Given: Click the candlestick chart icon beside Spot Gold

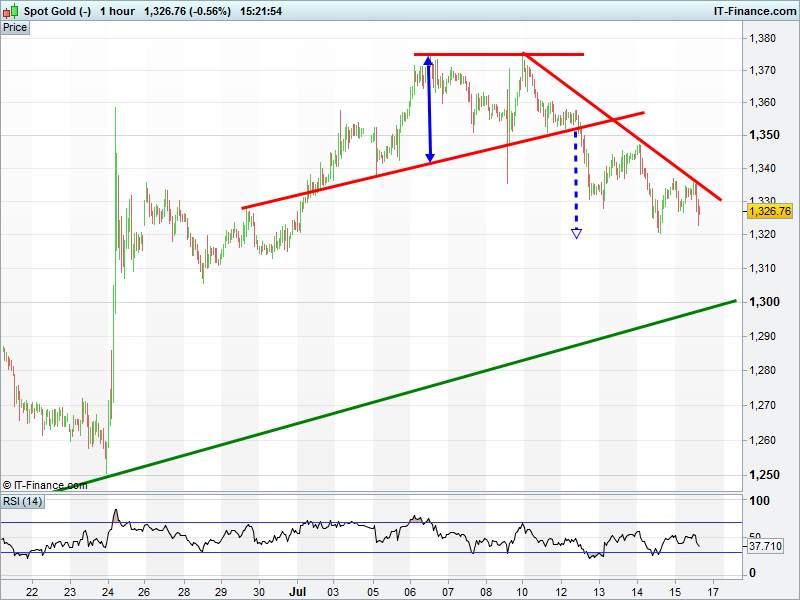Looking at the screenshot, I should click(10, 11).
